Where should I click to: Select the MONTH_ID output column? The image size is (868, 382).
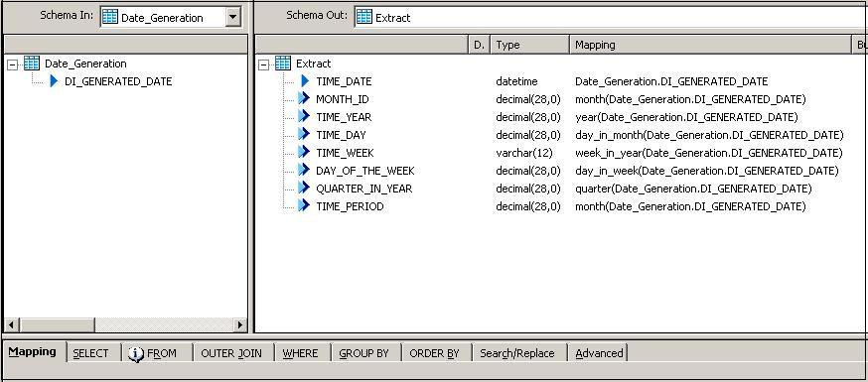pyautogui.click(x=342, y=99)
